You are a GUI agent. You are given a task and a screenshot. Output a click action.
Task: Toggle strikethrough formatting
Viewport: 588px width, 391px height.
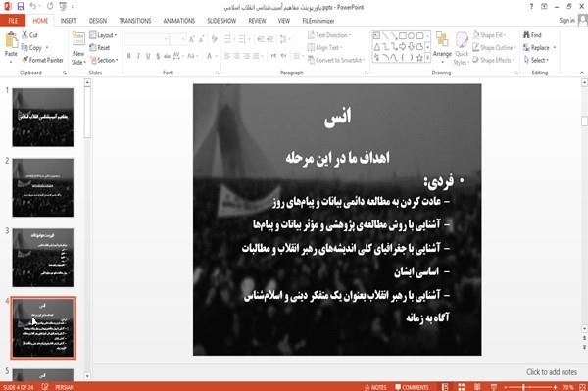167,56
